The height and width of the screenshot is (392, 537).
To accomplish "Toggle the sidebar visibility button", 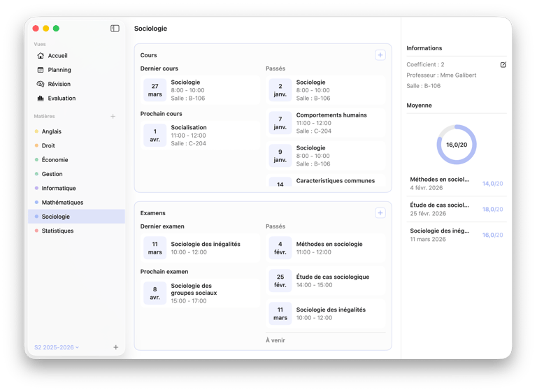I will tap(115, 29).
